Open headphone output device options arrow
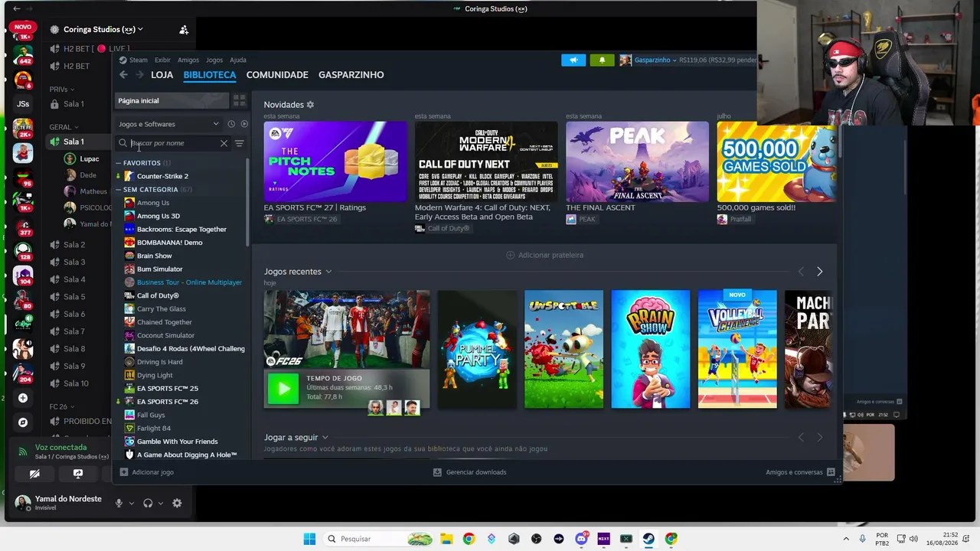Viewport: 980px width, 551px height. (x=161, y=503)
